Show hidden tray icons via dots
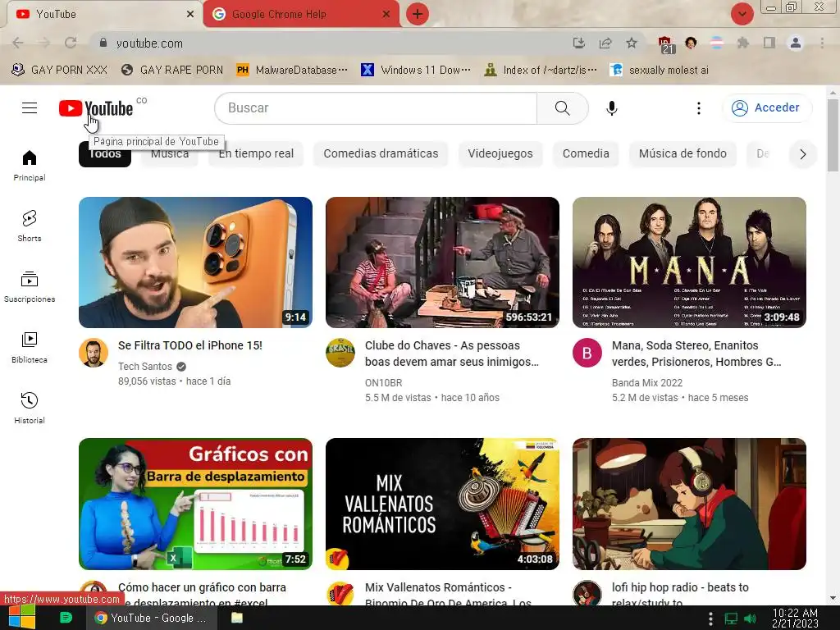Screen dimensions: 840x630 click(710, 619)
